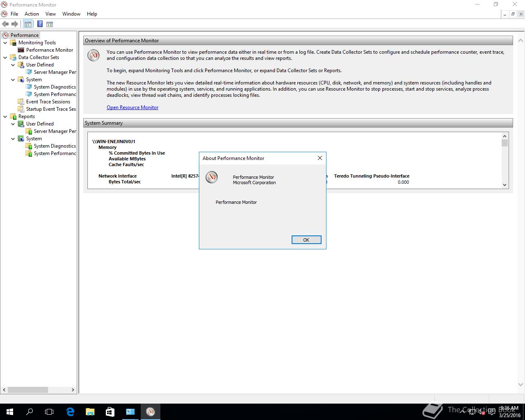Collapse the Monitoring Tools node
Image resolution: width=525 pixels, height=420 pixels.
[5, 43]
